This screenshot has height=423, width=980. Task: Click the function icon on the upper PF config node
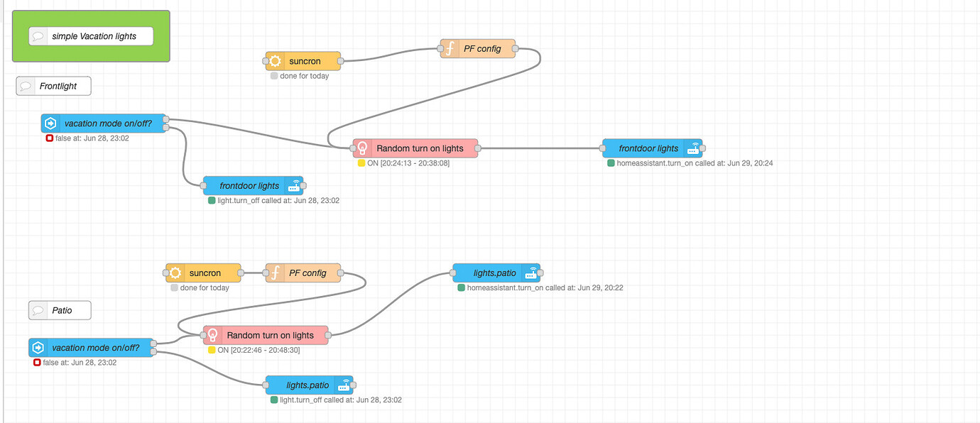tap(452, 48)
